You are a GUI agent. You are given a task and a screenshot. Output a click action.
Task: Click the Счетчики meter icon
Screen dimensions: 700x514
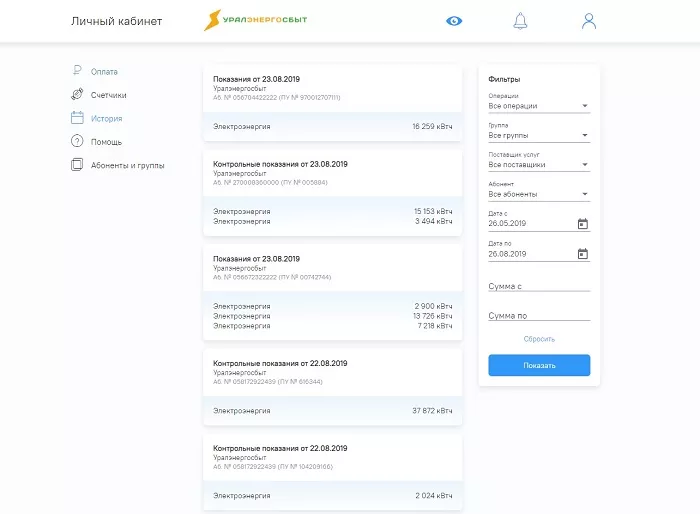point(77,95)
